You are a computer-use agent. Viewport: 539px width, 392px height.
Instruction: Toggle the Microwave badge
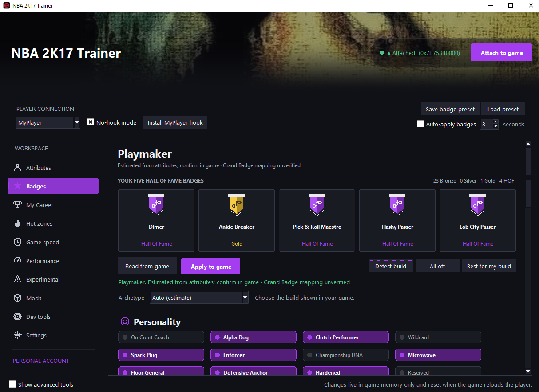[438, 355]
